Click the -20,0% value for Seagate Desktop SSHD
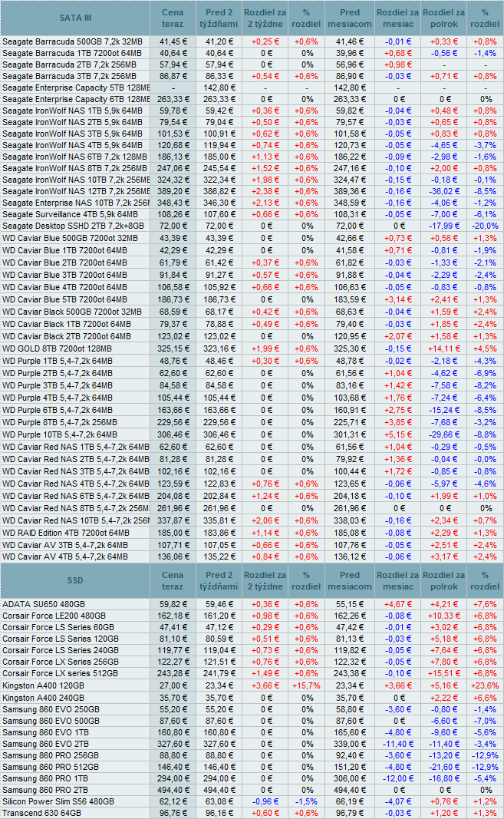 point(485,226)
